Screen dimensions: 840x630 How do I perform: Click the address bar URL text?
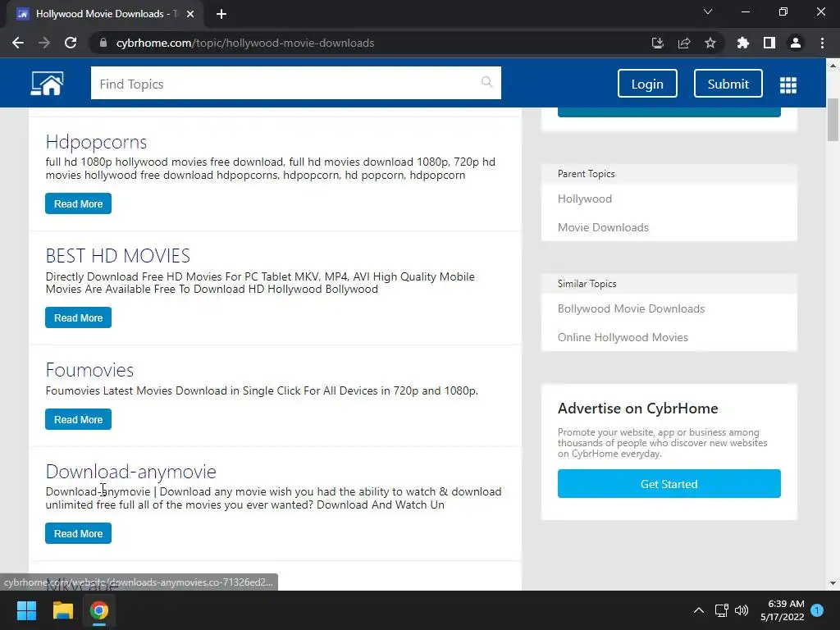click(244, 43)
